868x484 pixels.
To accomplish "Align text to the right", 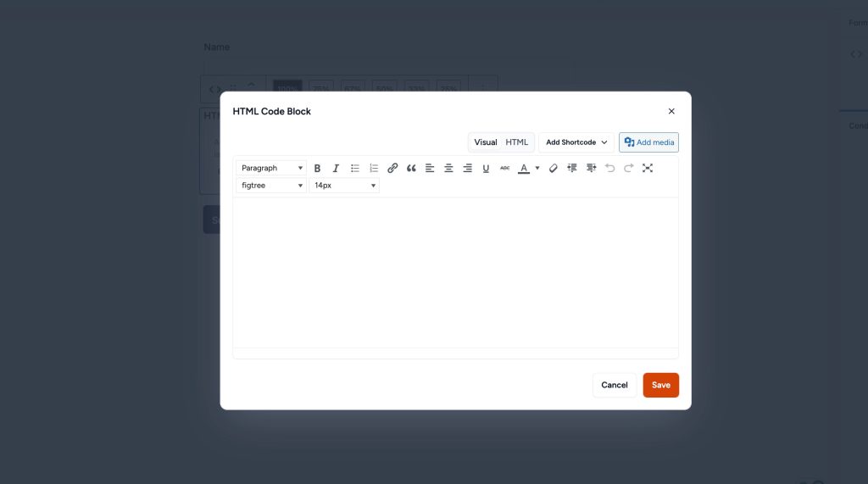I will tap(467, 168).
